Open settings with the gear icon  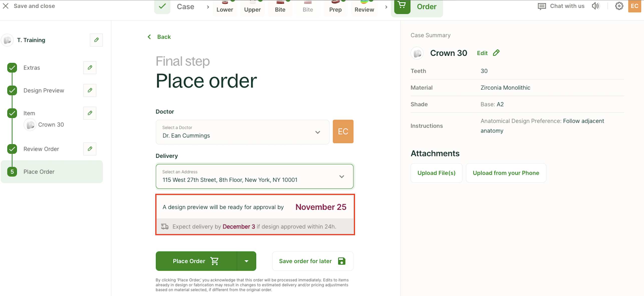pos(619,6)
